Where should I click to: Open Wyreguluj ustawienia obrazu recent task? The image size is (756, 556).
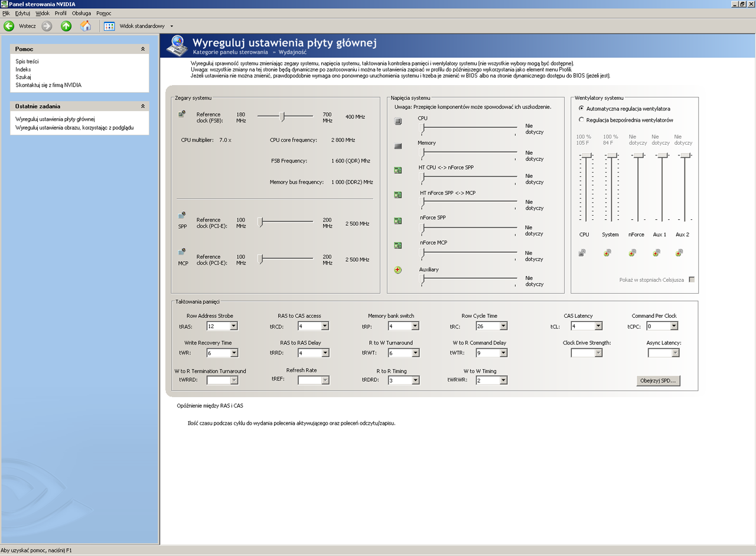coord(74,127)
